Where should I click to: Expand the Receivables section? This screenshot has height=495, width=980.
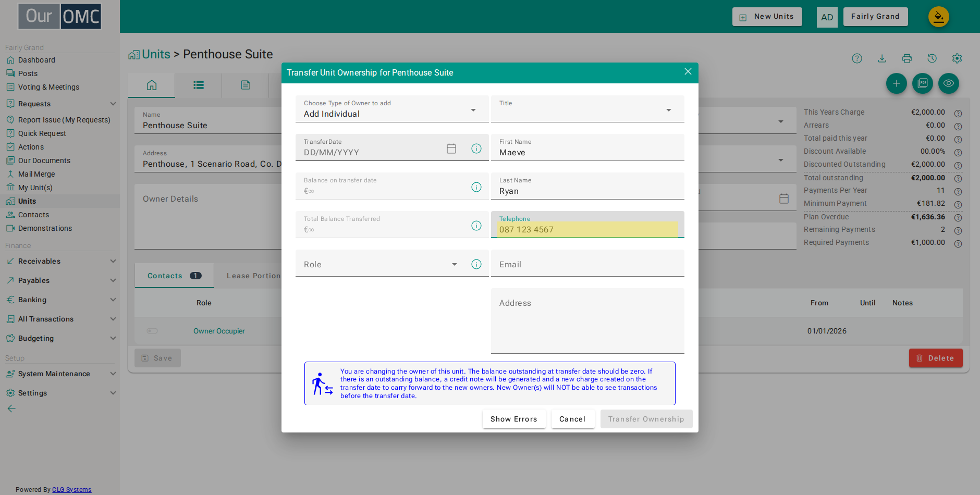coord(60,261)
